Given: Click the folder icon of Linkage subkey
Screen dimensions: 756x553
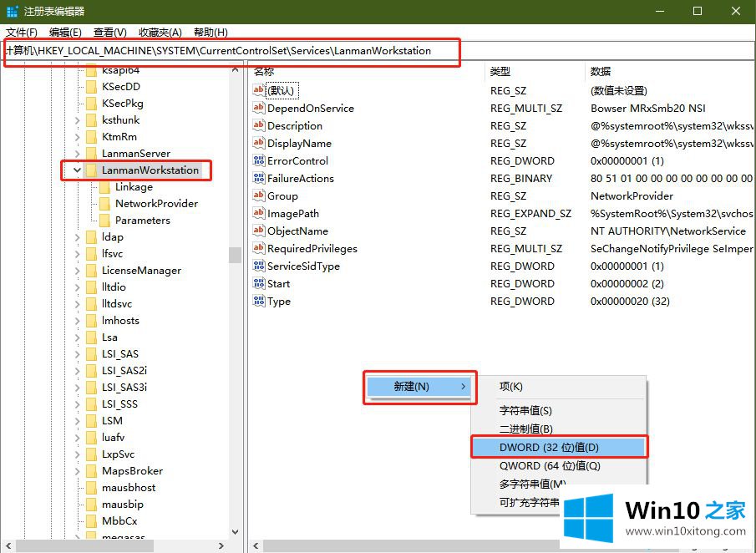Looking at the screenshot, I should tap(104, 186).
